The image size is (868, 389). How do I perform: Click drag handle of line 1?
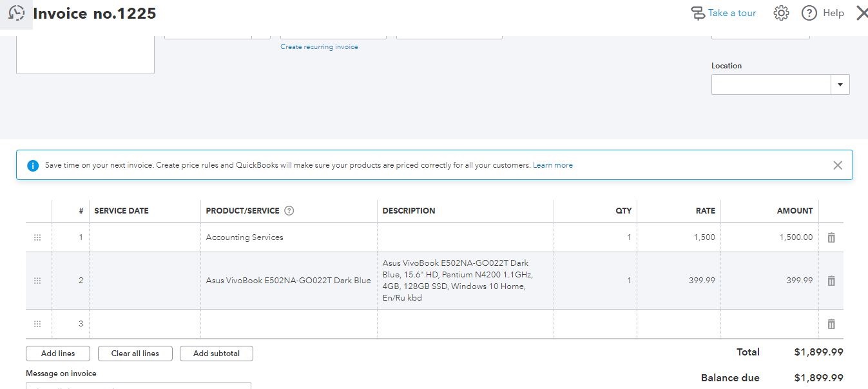(x=37, y=237)
